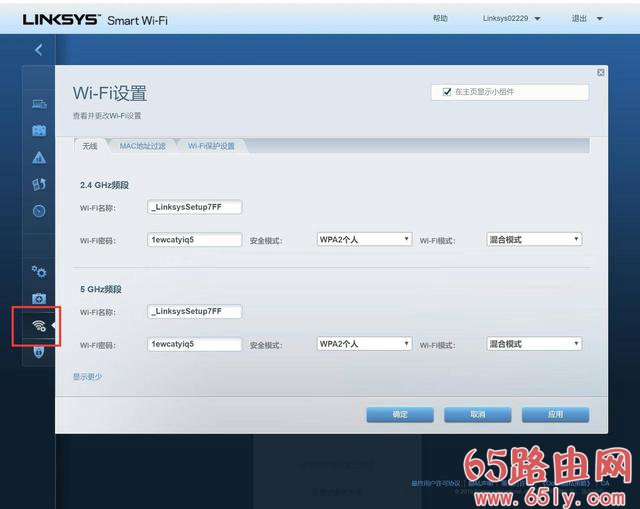Open the 5 GHz Wi-Fi模式 dropdown

534,344
